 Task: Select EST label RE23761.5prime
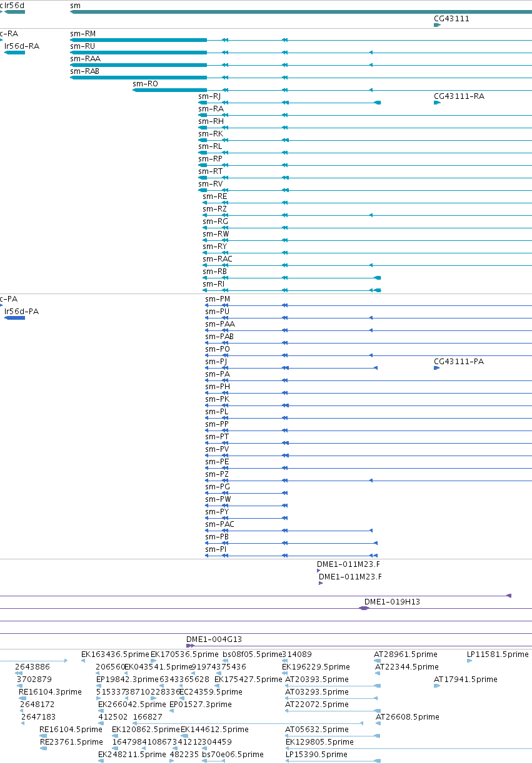click(x=71, y=742)
